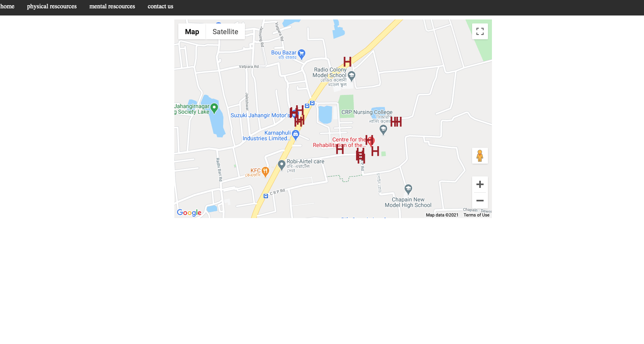
Task: Click CRP Nursing College school pin
Action: [383, 129]
